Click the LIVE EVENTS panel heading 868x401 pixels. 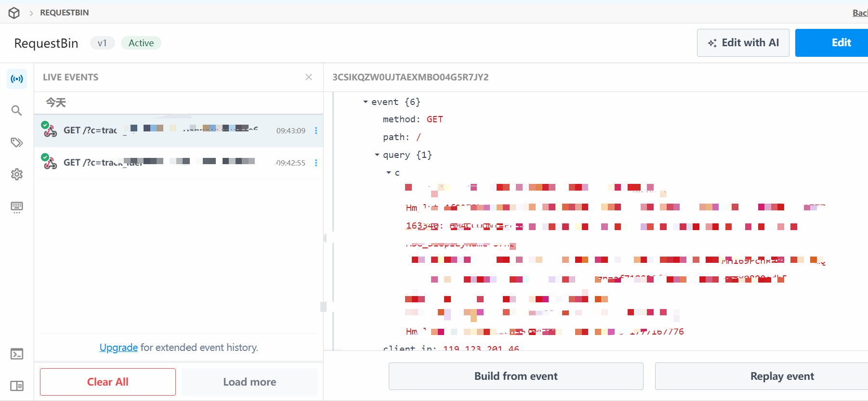tap(70, 77)
